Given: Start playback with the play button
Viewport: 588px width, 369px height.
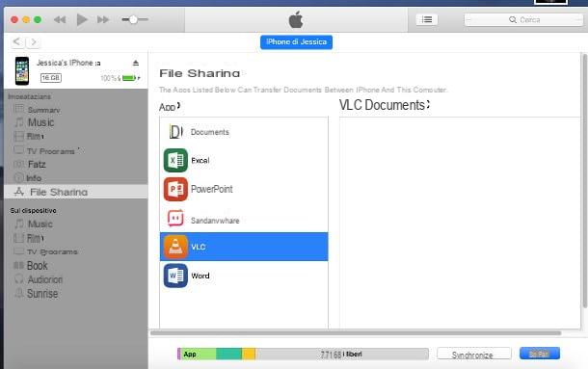Looking at the screenshot, I should click(82, 19).
